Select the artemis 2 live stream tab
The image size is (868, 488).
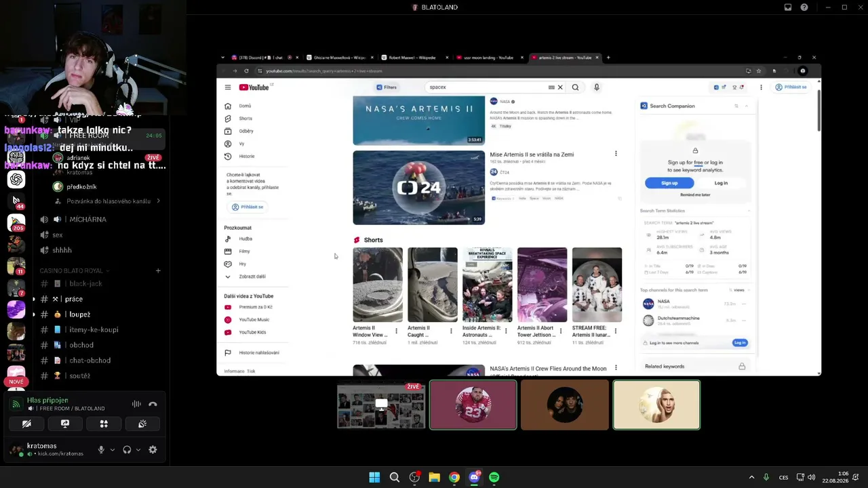pyautogui.click(x=564, y=58)
